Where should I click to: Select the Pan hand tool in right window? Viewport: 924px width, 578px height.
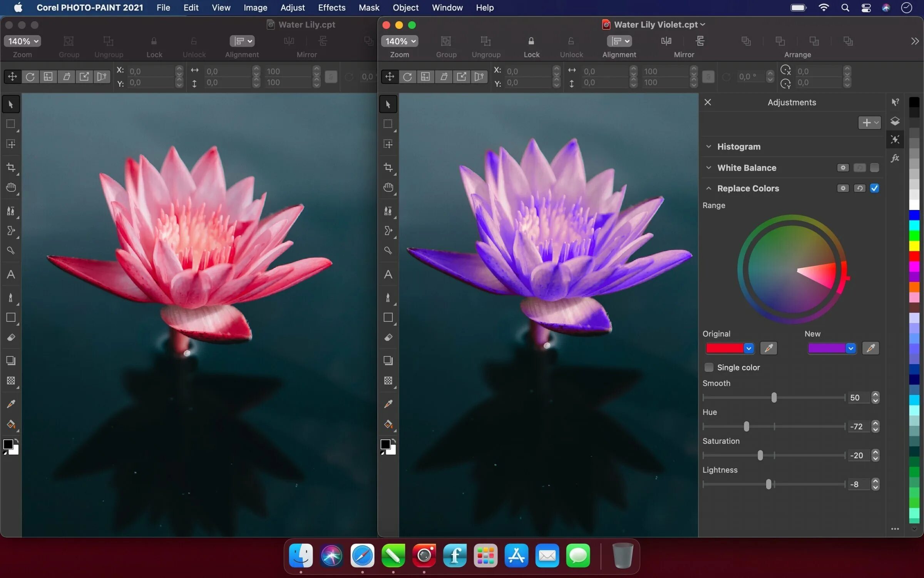tap(388, 188)
